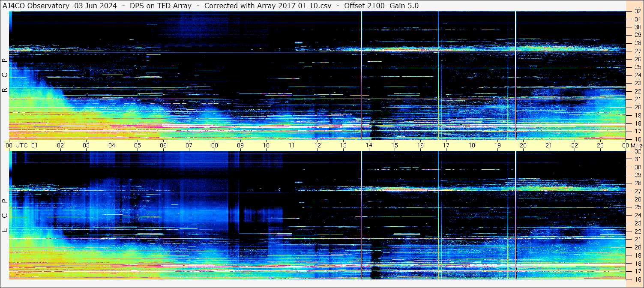
Task: Click the 18 hour tick on time axis
Action: tap(472, 145)
